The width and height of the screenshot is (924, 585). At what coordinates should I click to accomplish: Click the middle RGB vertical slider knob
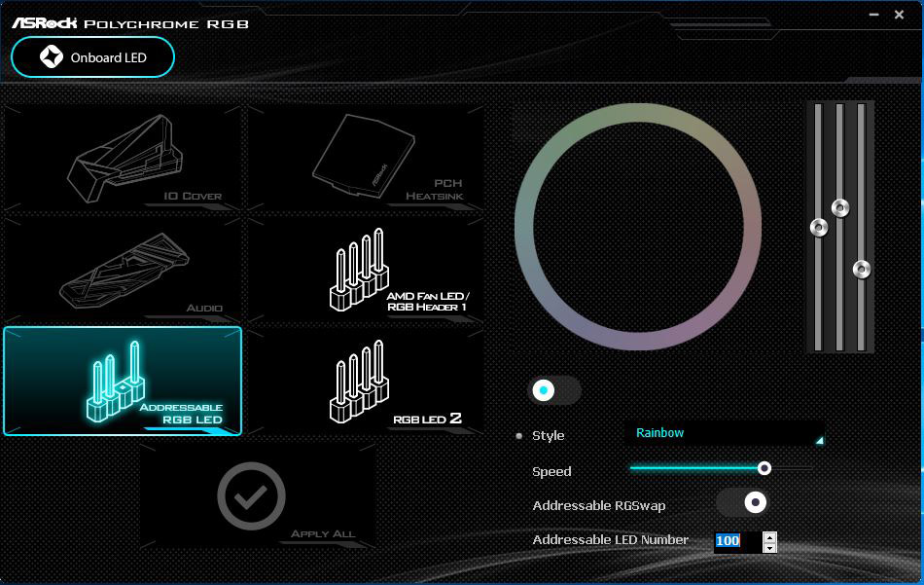[840, 207]
